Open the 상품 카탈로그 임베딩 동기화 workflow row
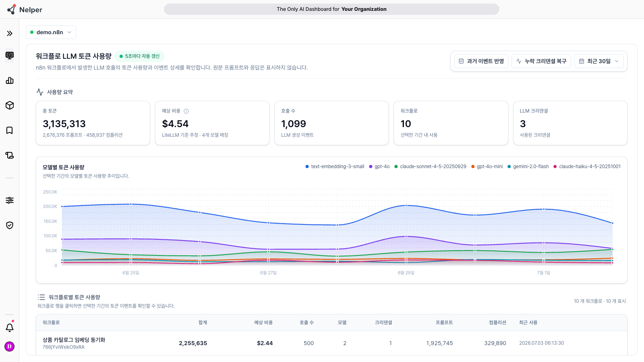 point(332,343)
